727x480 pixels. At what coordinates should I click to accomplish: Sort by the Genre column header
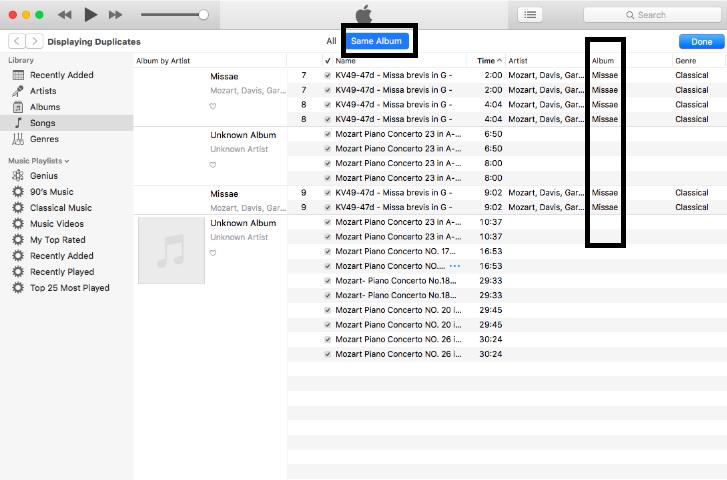click(686, 61)
